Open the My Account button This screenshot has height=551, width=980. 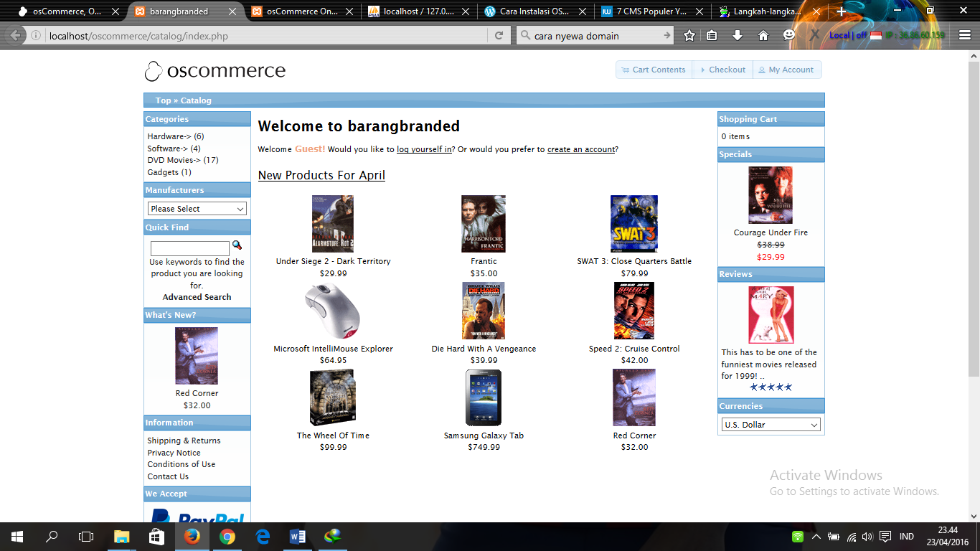point(786,70)
